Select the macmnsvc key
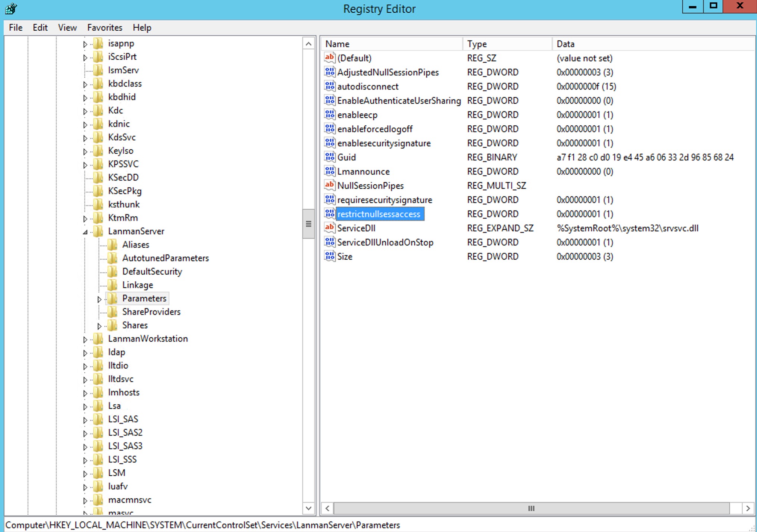 [130, 500]
